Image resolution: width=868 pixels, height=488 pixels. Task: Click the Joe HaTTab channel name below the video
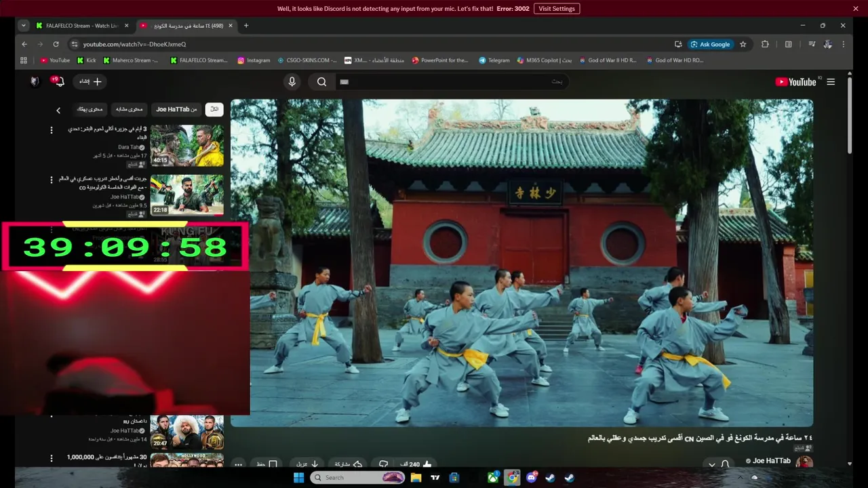(771, 461)
